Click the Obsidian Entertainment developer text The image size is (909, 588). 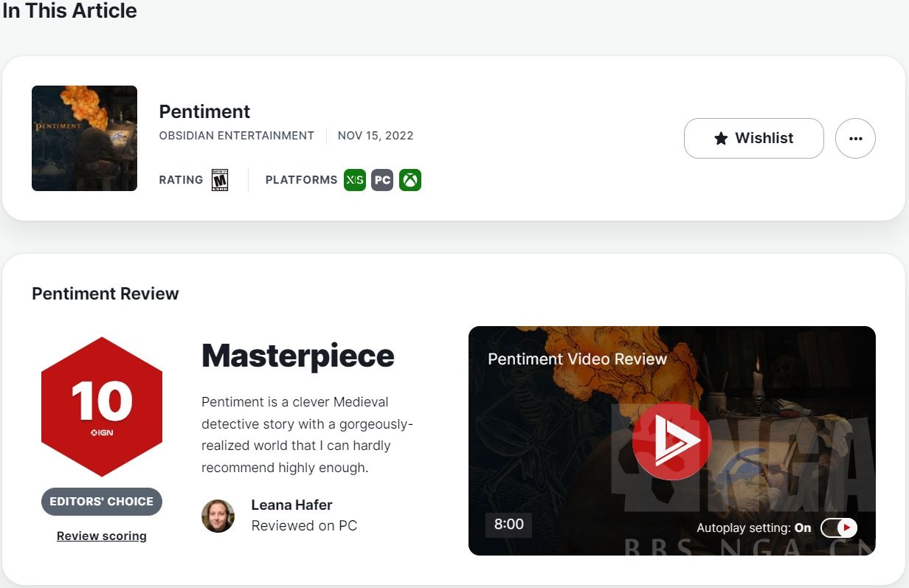point(237,136)
